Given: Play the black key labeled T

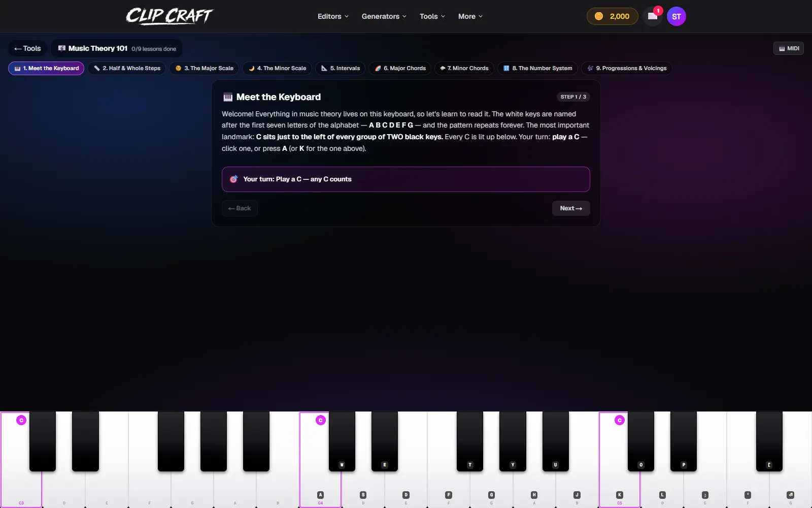Looking at the screenshot, I should click(470, 441).
